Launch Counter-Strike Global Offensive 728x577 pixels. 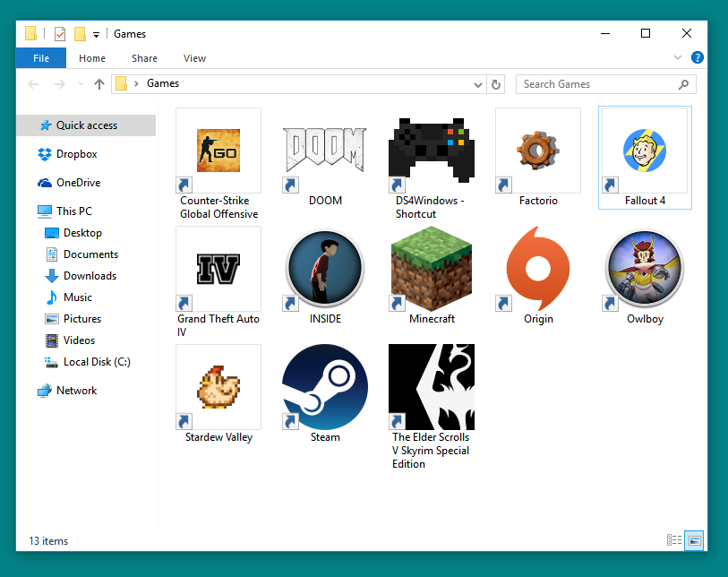pyautogui.click(x=218, y=151)
